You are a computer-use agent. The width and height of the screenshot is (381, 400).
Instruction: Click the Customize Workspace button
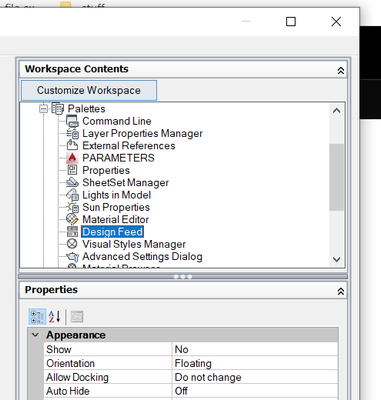(89, 90)
